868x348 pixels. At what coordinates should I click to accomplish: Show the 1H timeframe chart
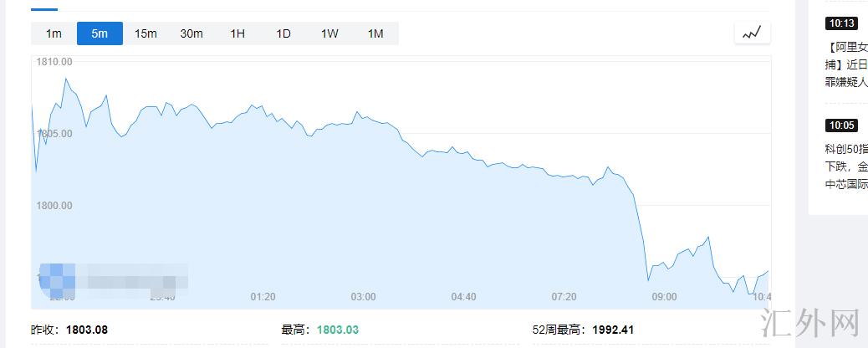tap(237, 33)
